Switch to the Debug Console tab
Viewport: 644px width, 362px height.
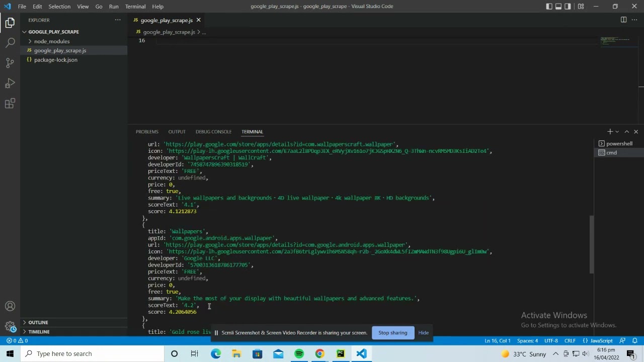pos(213,132)
